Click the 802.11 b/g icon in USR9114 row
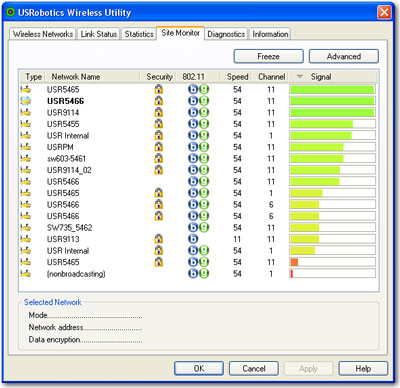 tap(199, 112)
